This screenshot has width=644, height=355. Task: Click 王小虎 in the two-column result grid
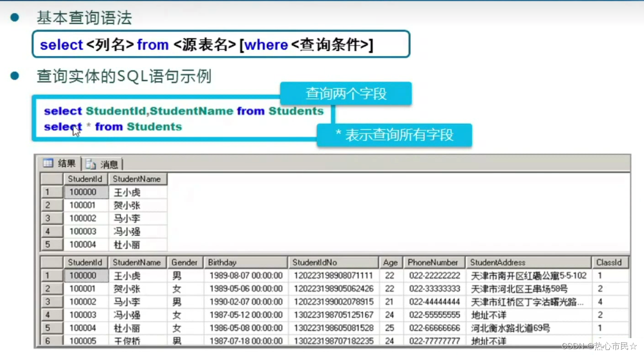coord(137,192)
